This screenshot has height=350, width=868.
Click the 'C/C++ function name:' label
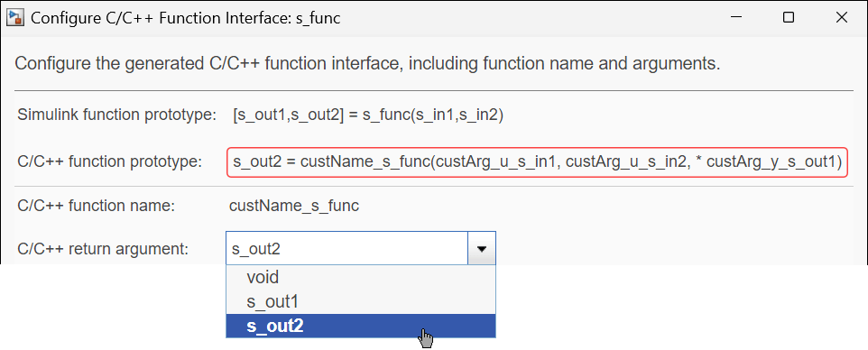click(97, 207)
